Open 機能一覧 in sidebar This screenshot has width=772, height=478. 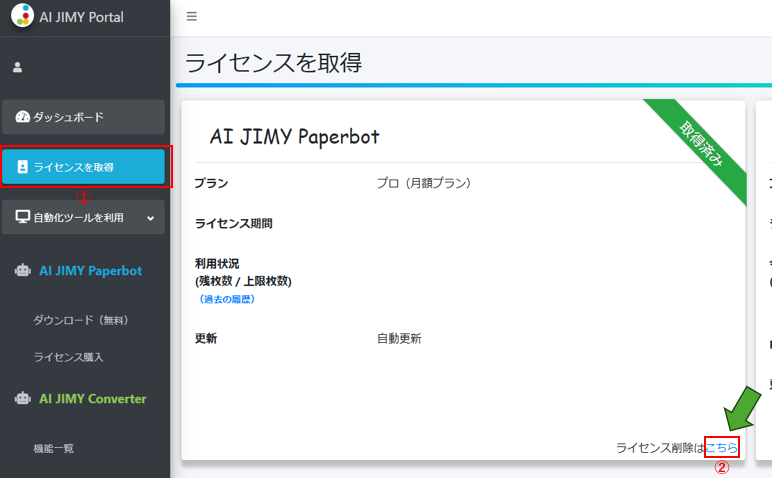54,448
